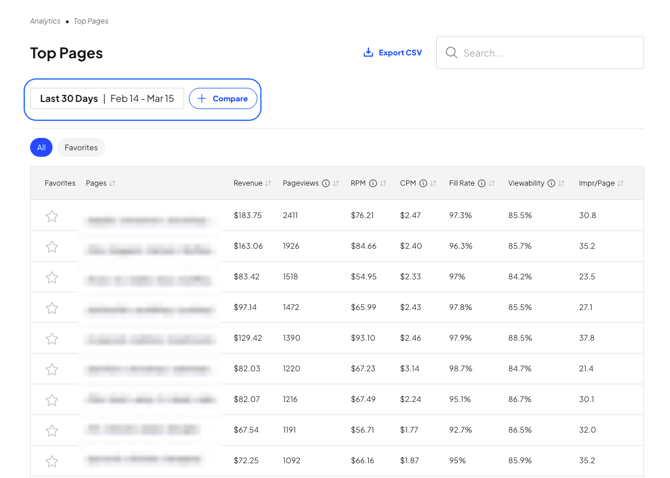Sort by Fill Rate column arrows
Screen dimensions: 670x478
coord(492,183)
